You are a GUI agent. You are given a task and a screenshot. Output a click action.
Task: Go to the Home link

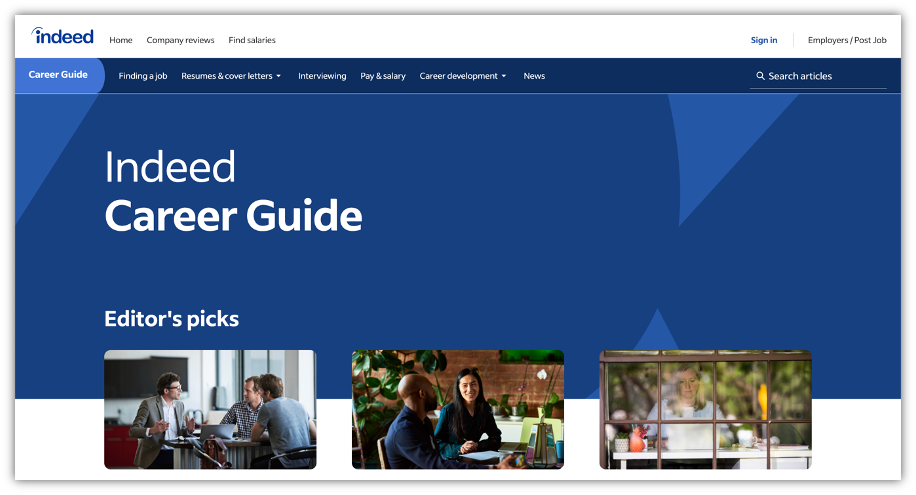click(x=121, y=40)
